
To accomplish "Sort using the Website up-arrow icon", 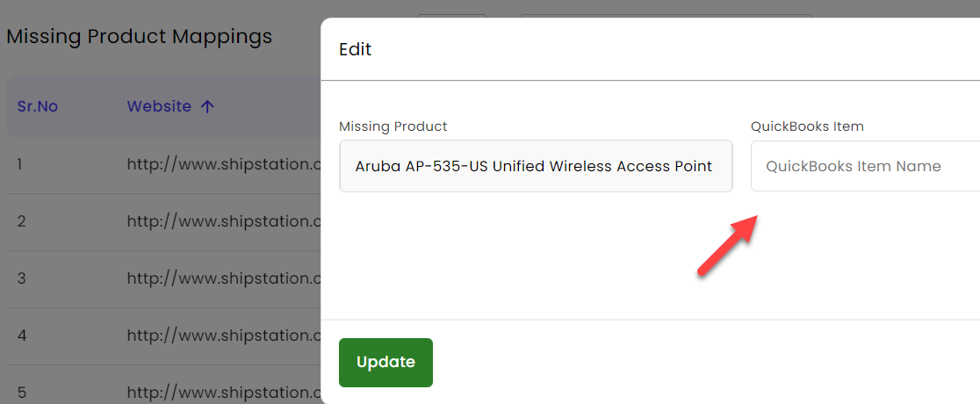I will 207,107.
